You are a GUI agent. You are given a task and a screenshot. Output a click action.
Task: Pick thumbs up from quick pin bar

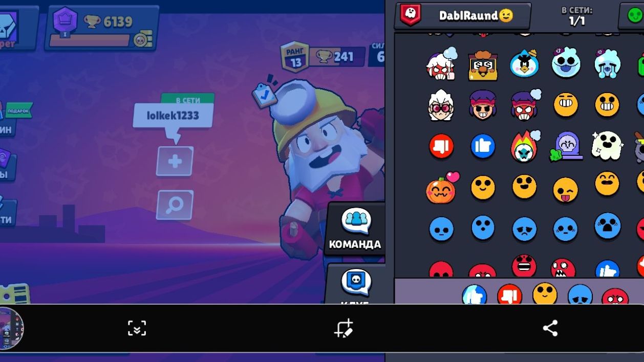click(475, 295)
